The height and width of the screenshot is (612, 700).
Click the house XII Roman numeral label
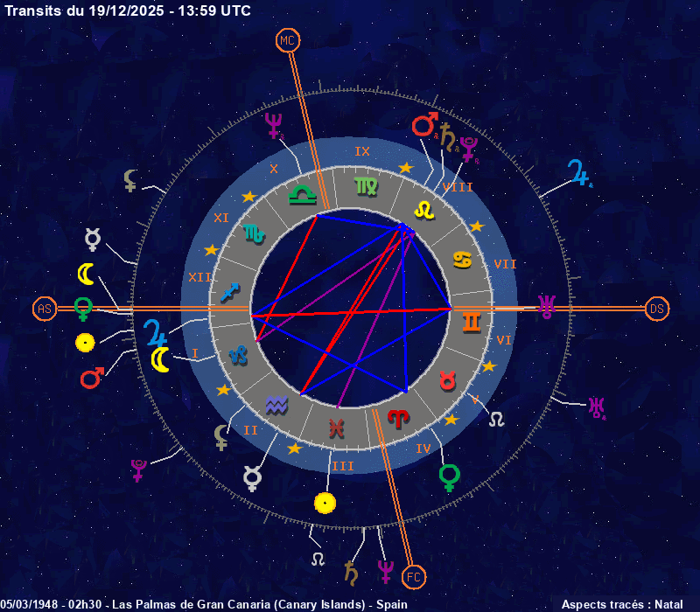coord(199,277)
